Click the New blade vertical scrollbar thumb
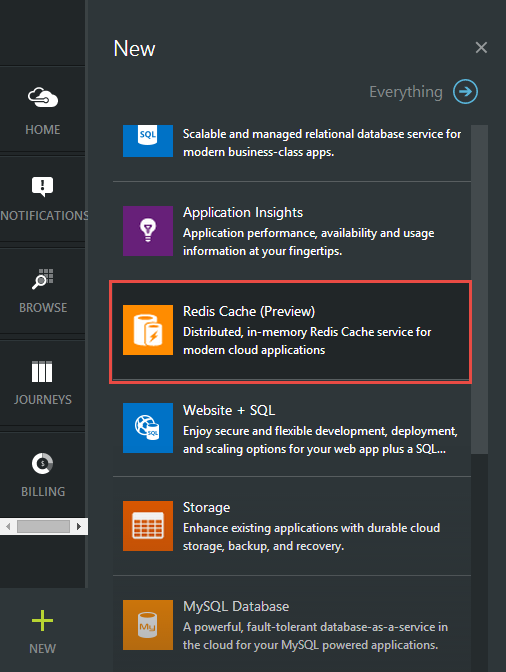 point(479,289)
